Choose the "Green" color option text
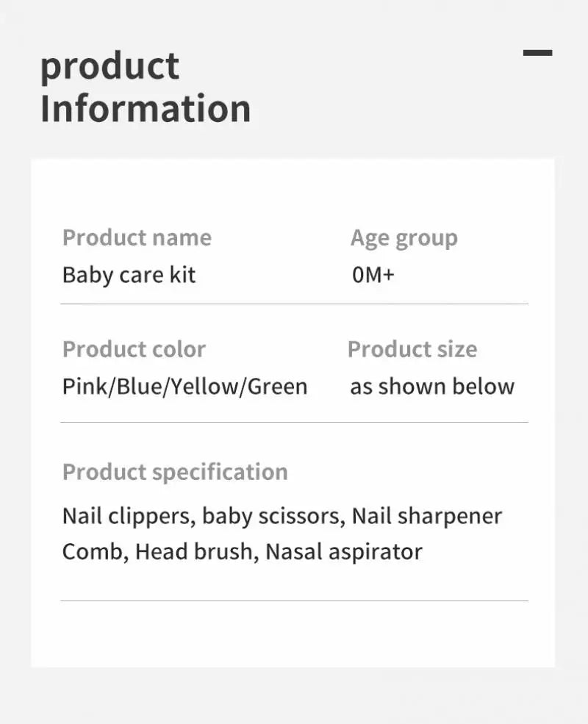 click(278, 387)
